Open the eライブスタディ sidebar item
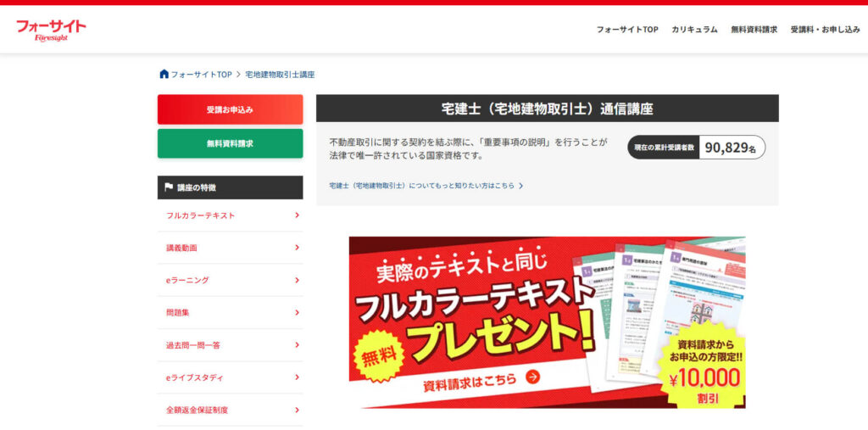Screen dimensions: 868x430 click(x=231, y=377)
